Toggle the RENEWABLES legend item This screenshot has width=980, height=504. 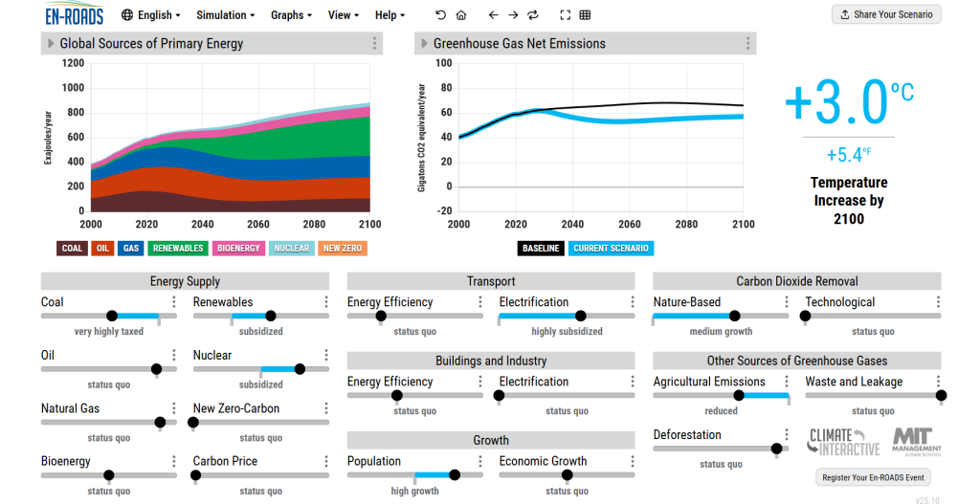tap(178, 249)
